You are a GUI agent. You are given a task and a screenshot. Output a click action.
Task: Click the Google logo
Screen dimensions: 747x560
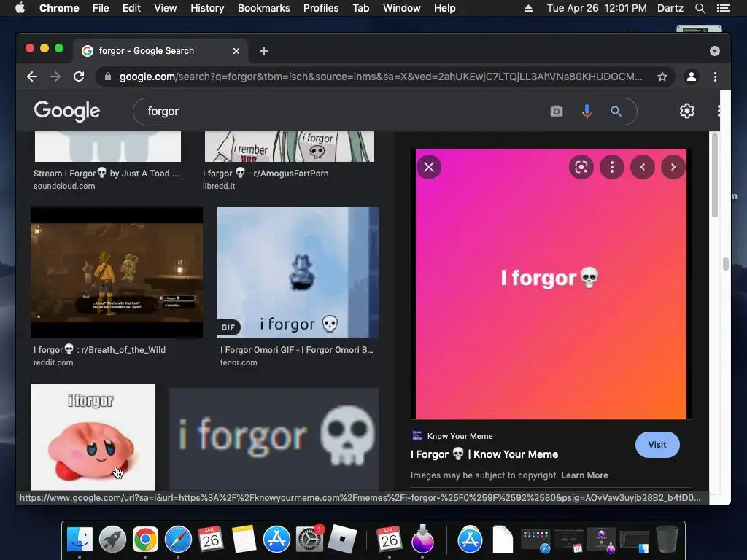click(x=66, y=111)
